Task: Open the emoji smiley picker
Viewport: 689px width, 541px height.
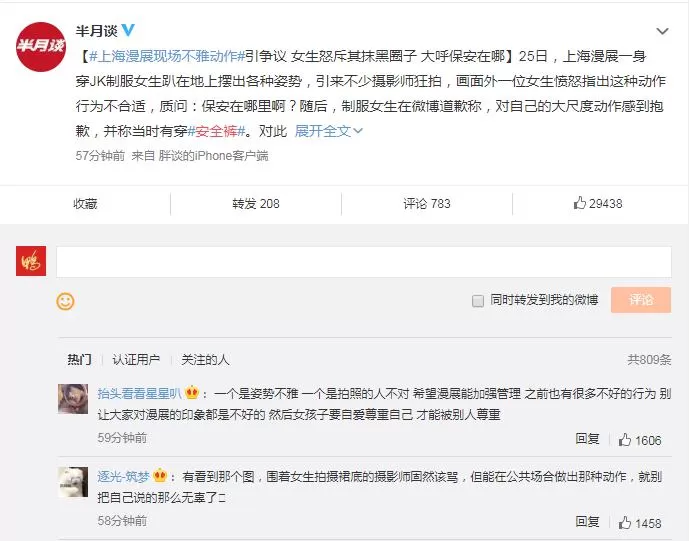Action: 65,301
